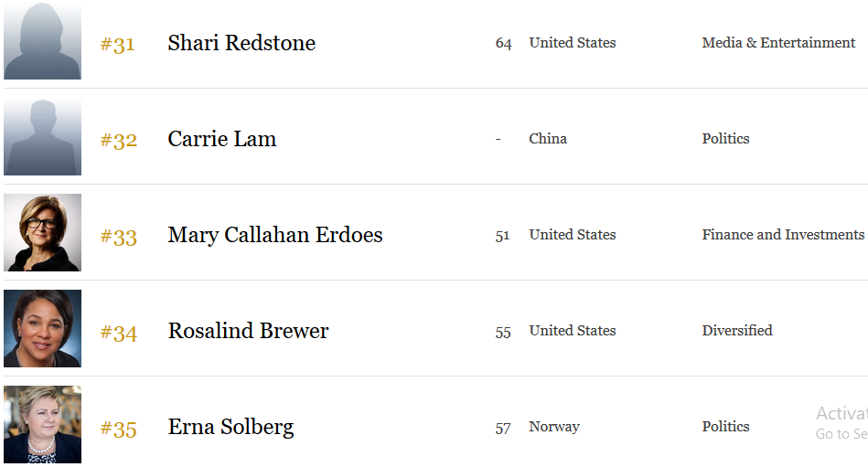The height and width of the screenshot is (467, 868).
Task: Open Mary Callahan Erdoes' portrait photo
Action: (x=43, y=232)
